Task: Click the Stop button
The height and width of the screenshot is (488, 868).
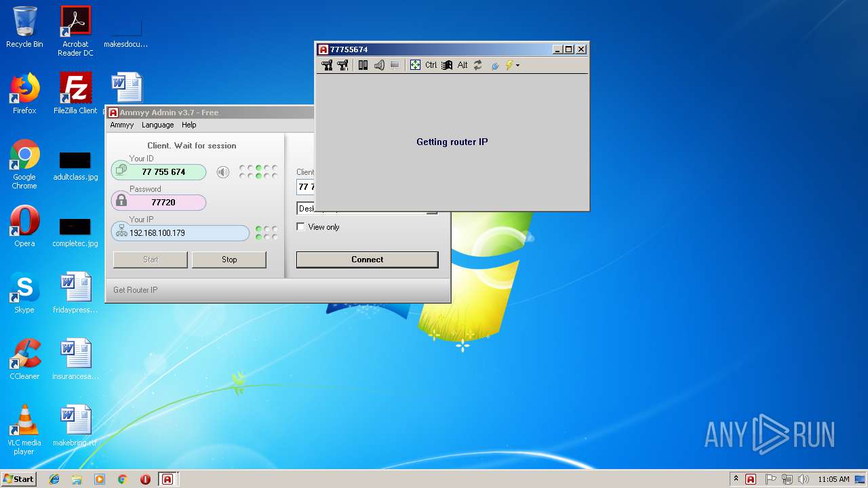Action: (x=229, y=260)
